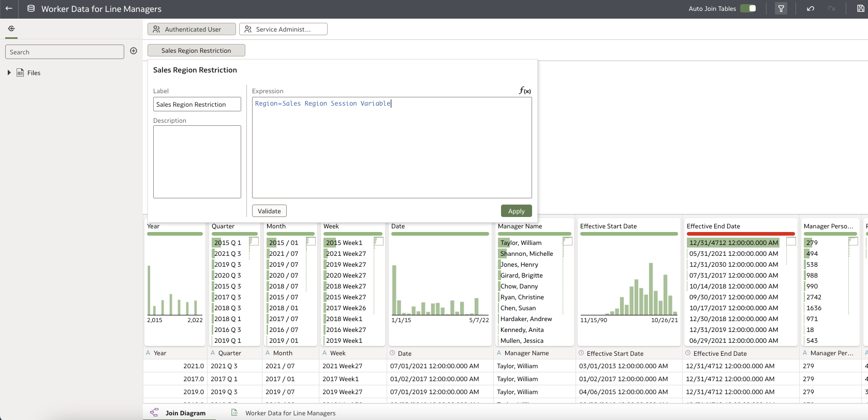This screenshot has width=868, height=420.
Task: Click the Date column type icon
Action: [x=393, y=353]
